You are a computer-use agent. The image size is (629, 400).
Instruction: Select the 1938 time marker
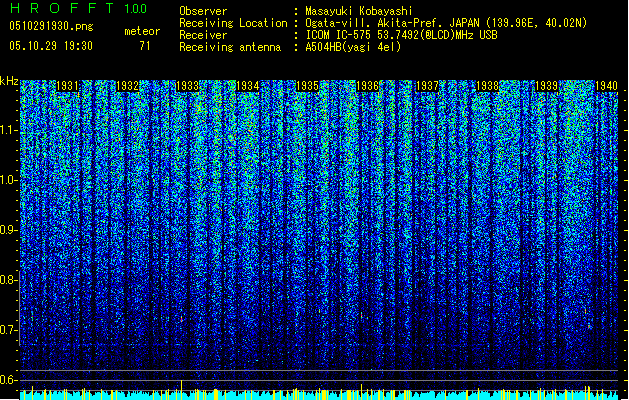487,86
